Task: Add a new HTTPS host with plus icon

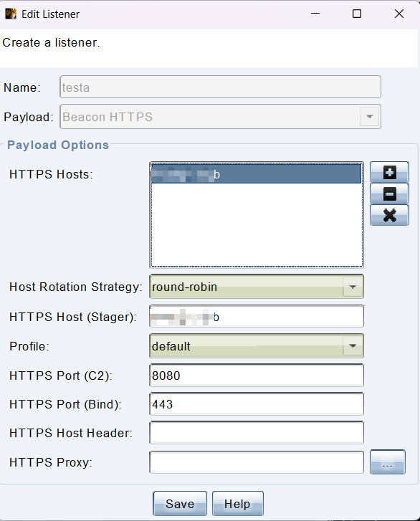Action: coord(389,172)
